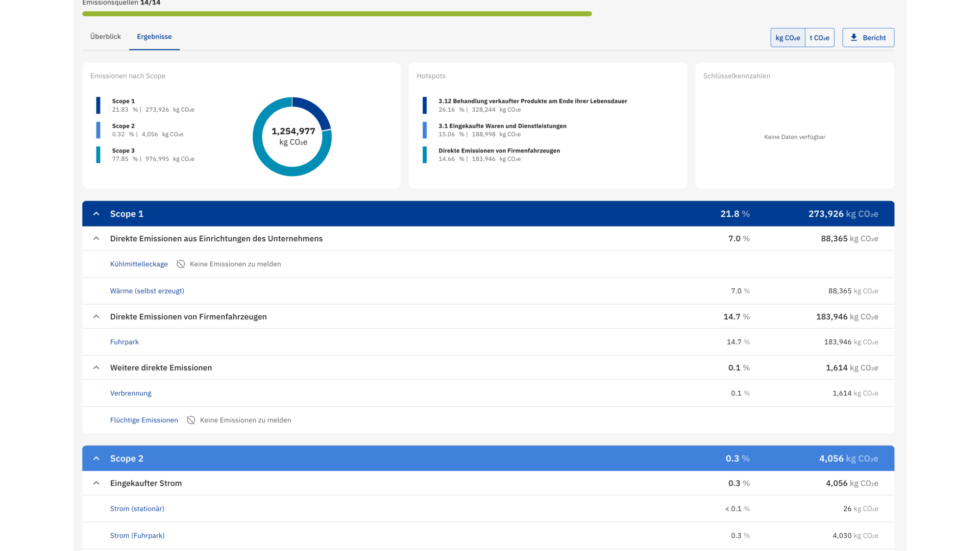Click no-emissions icon beside Kühlmittelleckage
The height and width of the screenshot is (551, 980).
tap(181, 264)
